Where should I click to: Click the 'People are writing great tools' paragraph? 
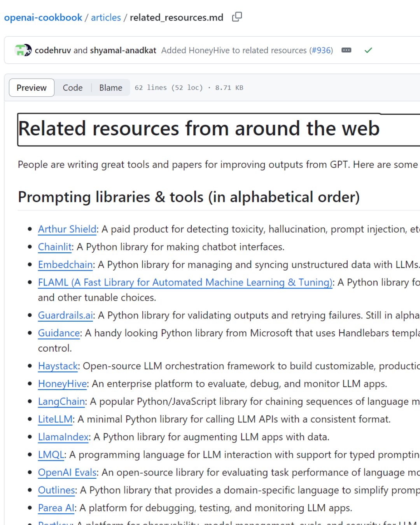(218, 164)
